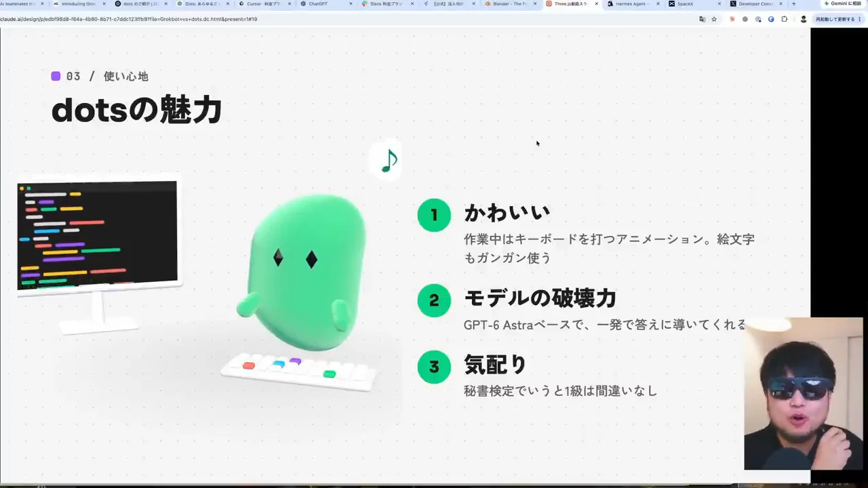Close the ChatGPT tab
This screenshot has width=868, height=488.
[351, 4]
